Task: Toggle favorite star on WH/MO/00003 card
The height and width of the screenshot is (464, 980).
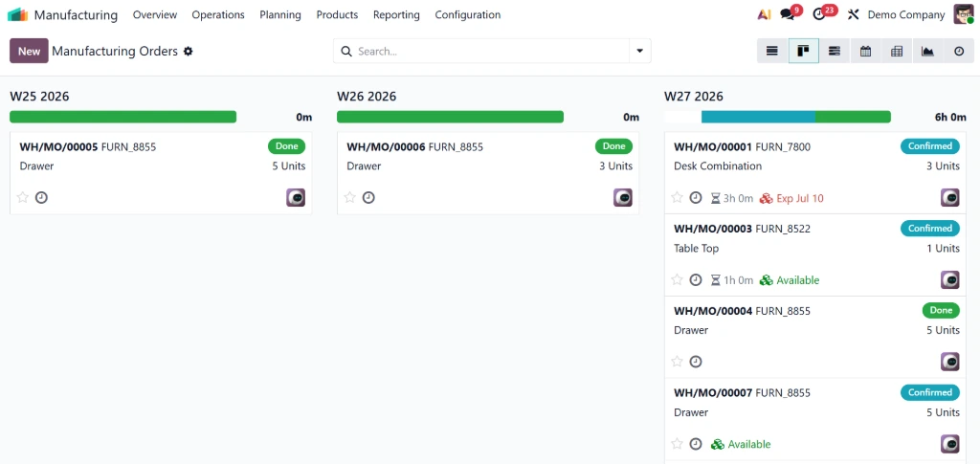Action: point(677,279)
